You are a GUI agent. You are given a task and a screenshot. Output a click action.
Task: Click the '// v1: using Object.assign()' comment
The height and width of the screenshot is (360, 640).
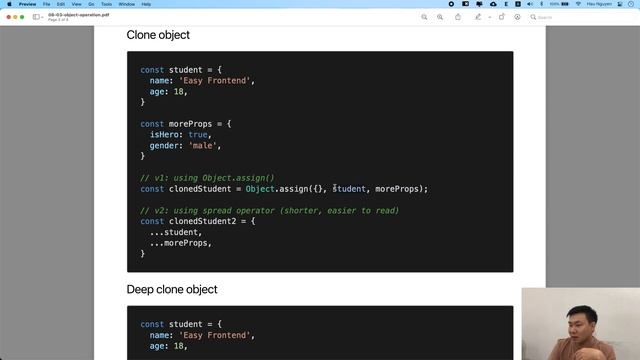(x=207, y=178)
